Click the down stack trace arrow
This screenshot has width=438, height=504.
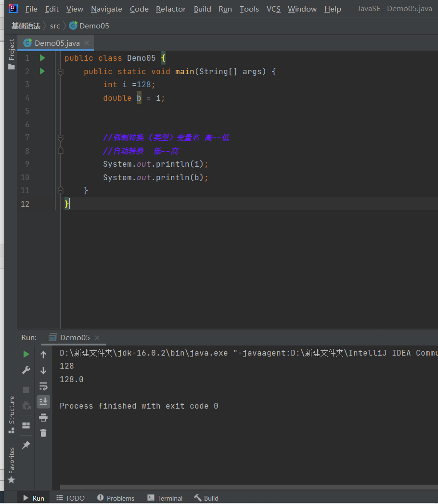click(43, 370)
